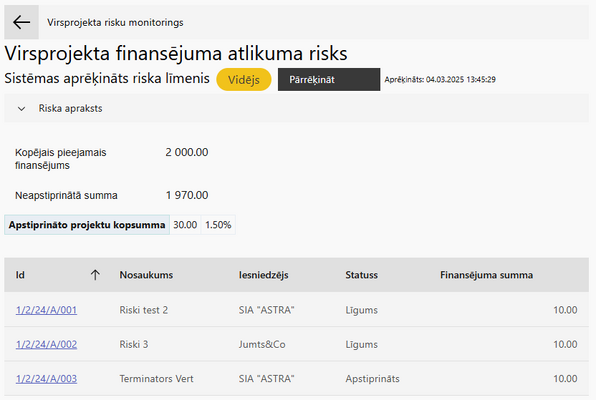The image size is (596, 400).
Task: Select Virsprojekta risku monitorings breadcrumb
Action: [x=115, y=22]
